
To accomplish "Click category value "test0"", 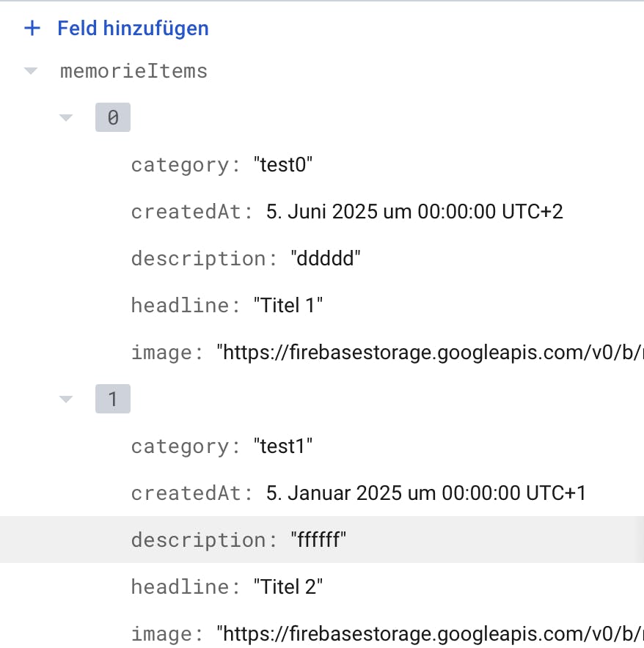I will tap(283, 165).
